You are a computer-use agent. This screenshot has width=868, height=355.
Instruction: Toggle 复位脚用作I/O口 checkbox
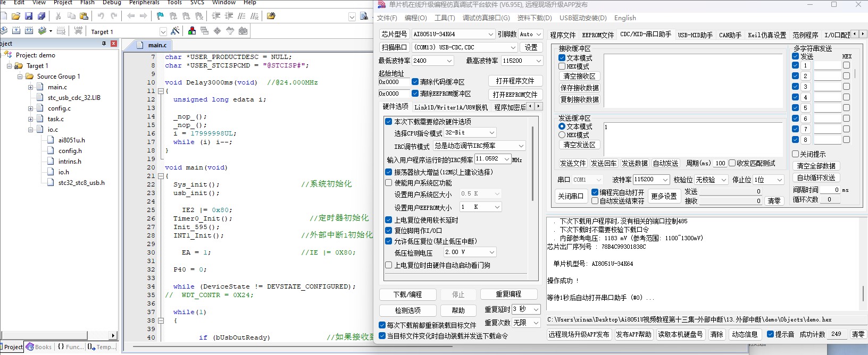tap(389, 231)
